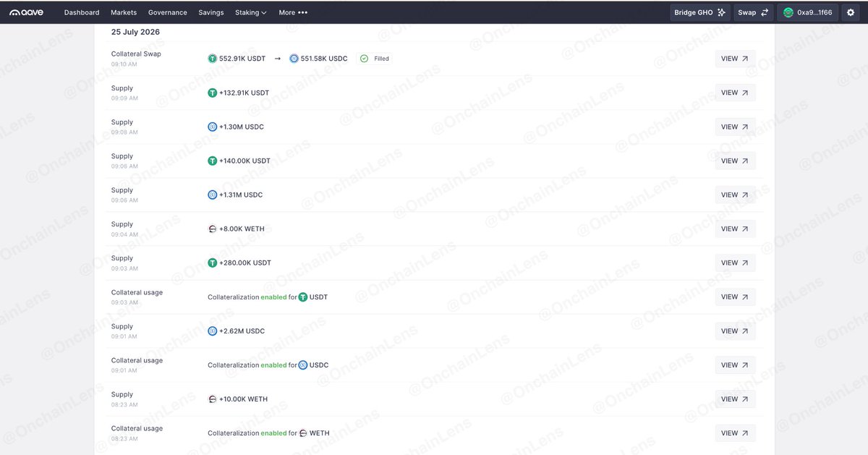Select the +10.00K WETH amount text
Image resolution: width=868 pixels, height=455 pixels.
[243, 399]
